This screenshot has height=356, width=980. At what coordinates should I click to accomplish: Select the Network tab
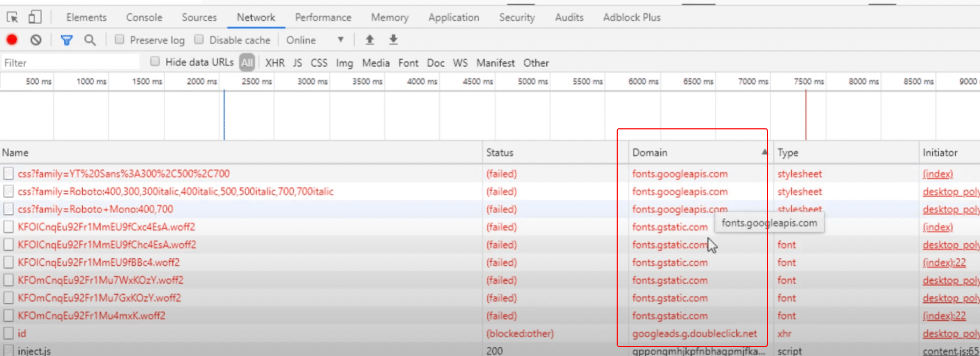(x=256, y=17)
